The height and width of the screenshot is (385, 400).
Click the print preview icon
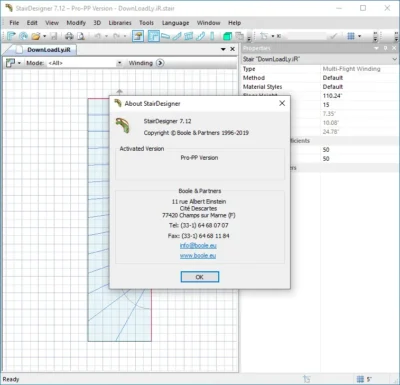coord(81,36)
